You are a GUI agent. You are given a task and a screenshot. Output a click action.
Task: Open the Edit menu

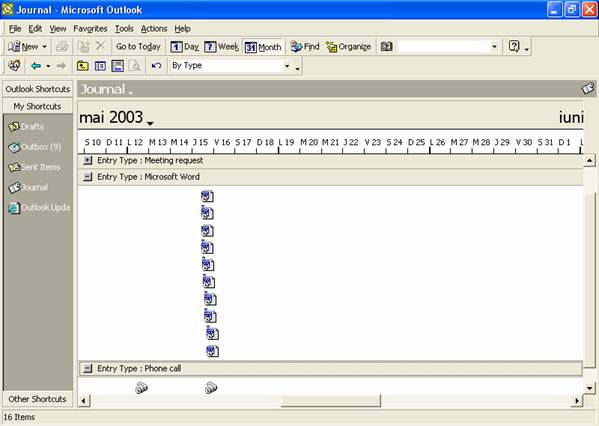click(35, 29)
